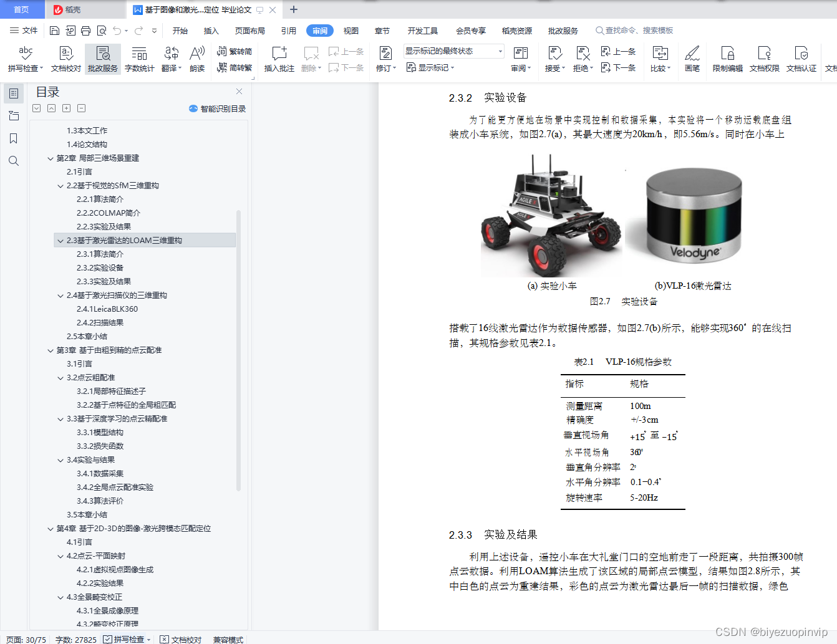Image resolution: width=837 pixels, height=644 pixels.
Task: Toggle 拼写检查 in status bar
Action: click(x=127, y=639)
